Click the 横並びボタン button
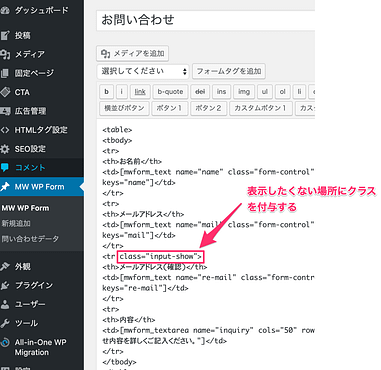This screenshot has height=370, width=381. click(124, 108)
